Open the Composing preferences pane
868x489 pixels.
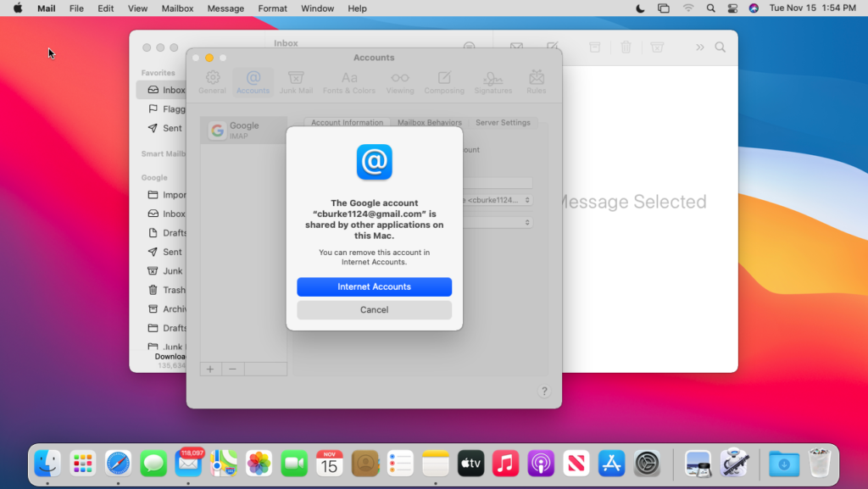tap(444, 82)
